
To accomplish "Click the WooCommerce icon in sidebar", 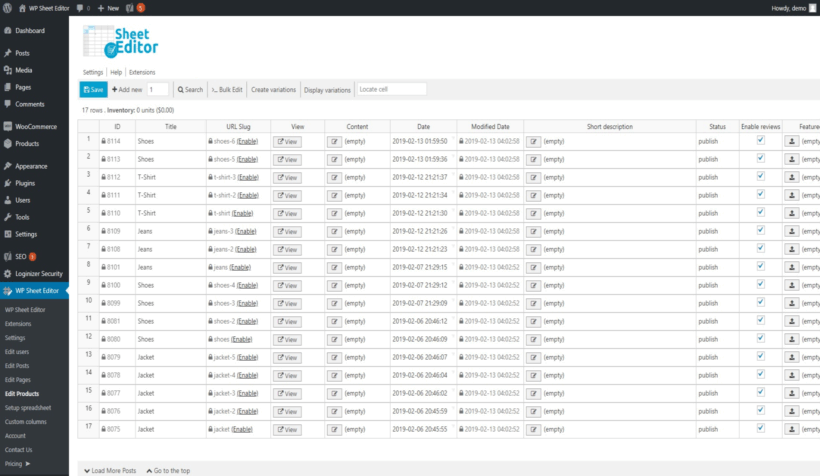I will (x=8, y=127).
